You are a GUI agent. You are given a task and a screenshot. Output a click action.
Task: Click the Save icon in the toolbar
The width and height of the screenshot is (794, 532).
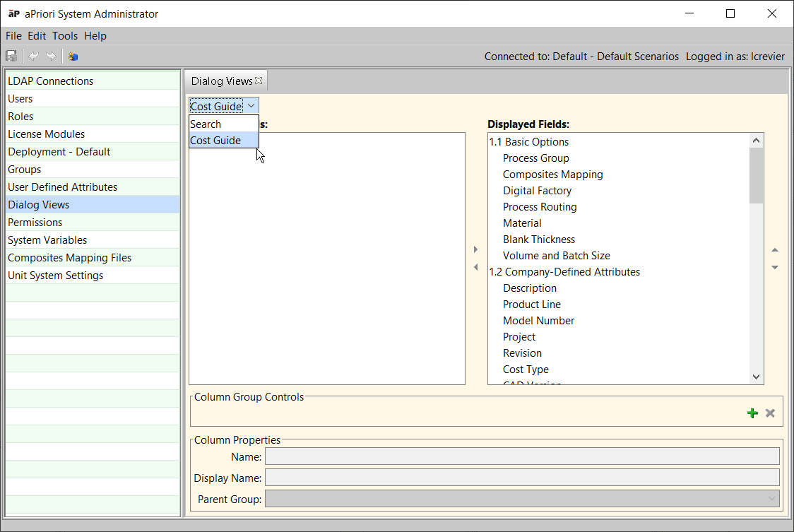point(11,57)
